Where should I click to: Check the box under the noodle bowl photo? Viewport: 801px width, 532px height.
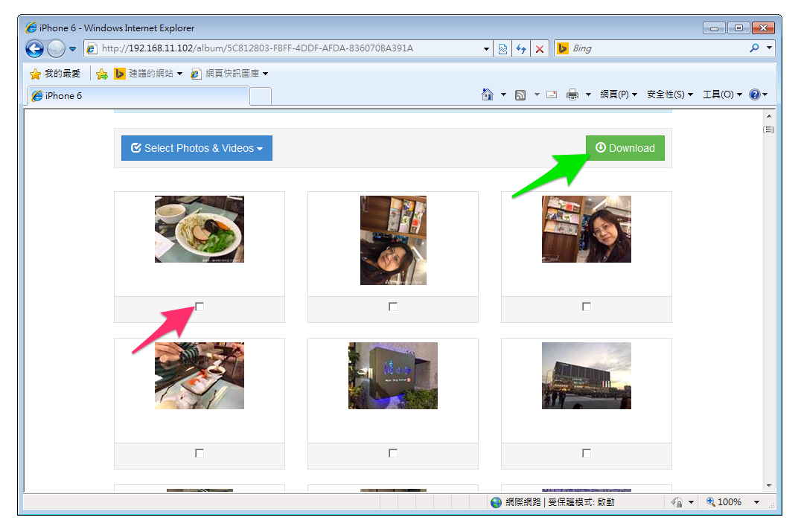point(200,307)
